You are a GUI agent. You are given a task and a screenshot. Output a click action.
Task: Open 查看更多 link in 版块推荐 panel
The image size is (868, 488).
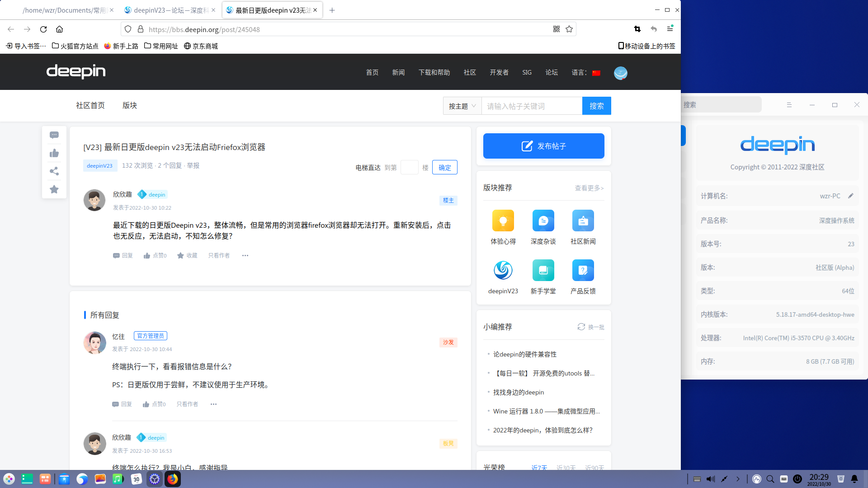point(589,188)
